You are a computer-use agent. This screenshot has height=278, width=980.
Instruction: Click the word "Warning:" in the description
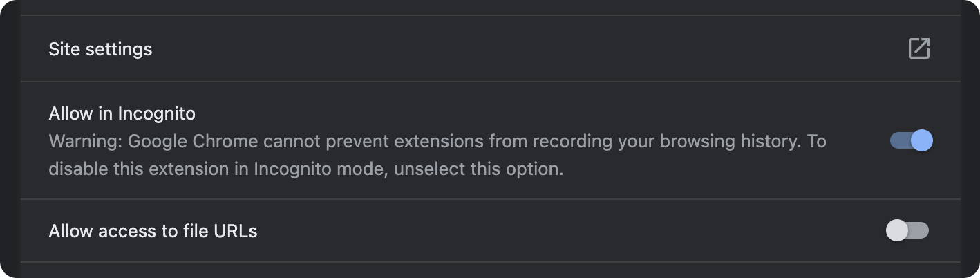click(x=86, y=142)
